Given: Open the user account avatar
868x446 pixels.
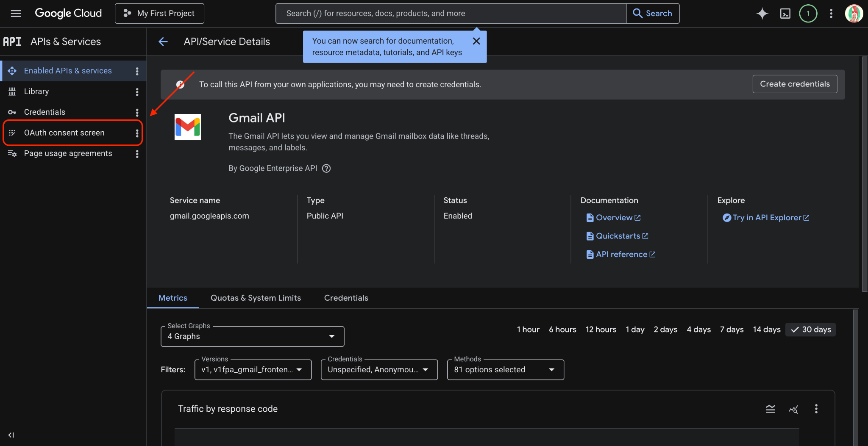Looking at the screenshot, I should click(854, 14).
